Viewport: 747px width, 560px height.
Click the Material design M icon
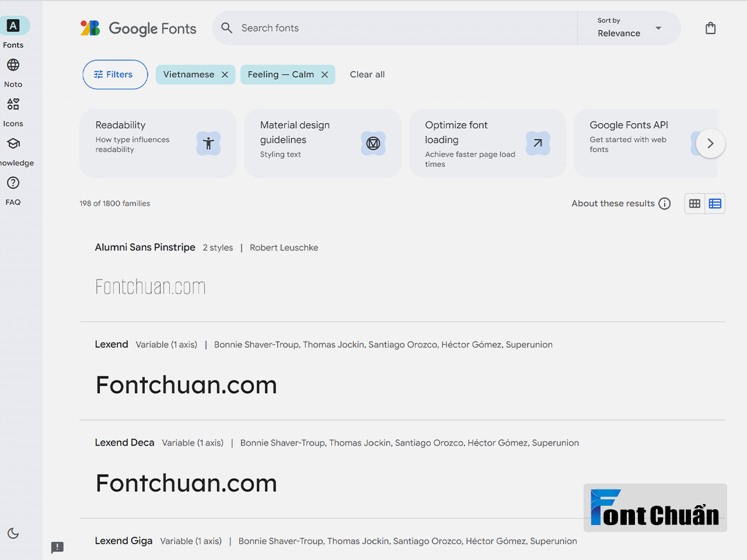click(x=373, y=143)
